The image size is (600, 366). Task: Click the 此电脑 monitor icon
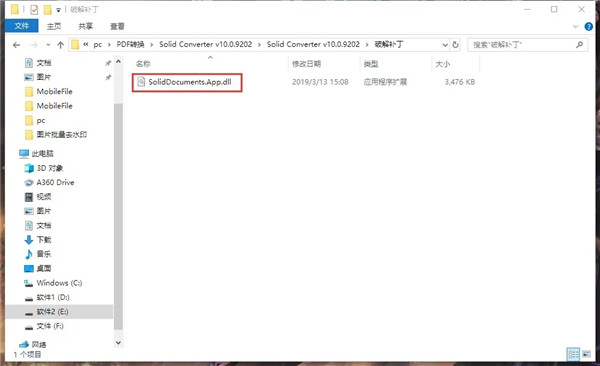point(24,154)
